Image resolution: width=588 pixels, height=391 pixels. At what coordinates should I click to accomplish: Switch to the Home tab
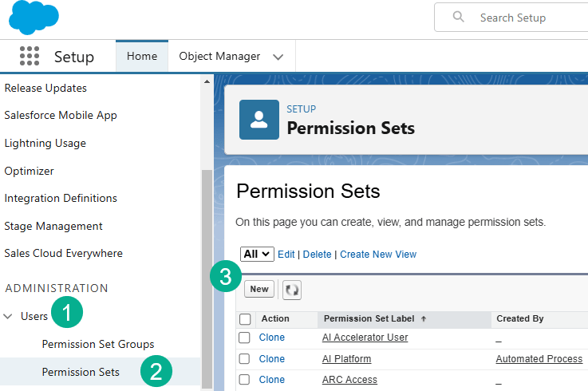(142, 56)
